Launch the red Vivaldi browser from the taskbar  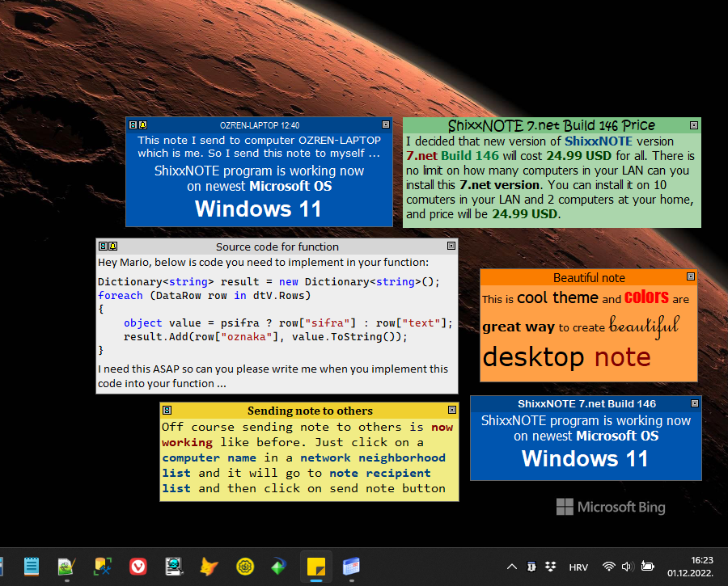pyautogui.click(x=138, y=567)
